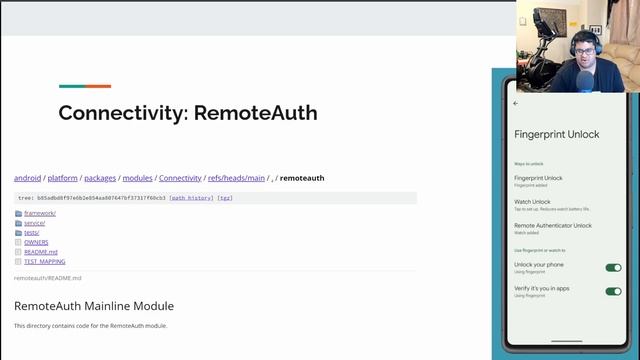Click the Fingerprint Unlock page title
Screen dimensions: 640x360
click(x=557, y=134)
